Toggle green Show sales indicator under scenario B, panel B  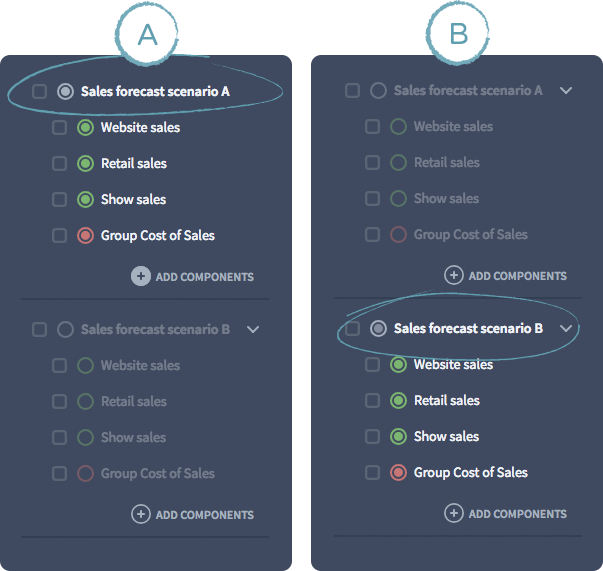398,436
